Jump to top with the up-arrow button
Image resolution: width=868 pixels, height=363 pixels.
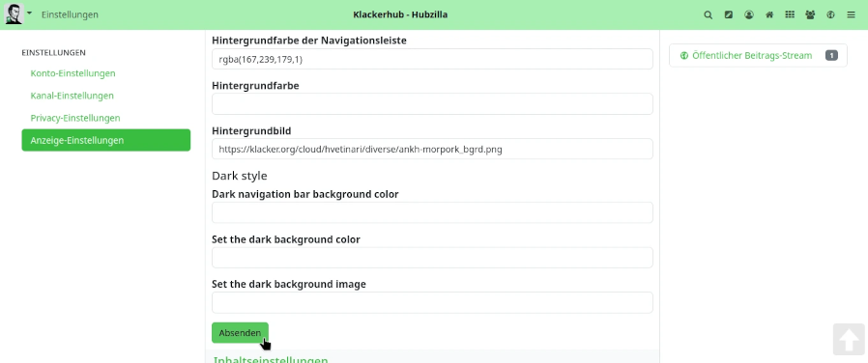[849, 339]
